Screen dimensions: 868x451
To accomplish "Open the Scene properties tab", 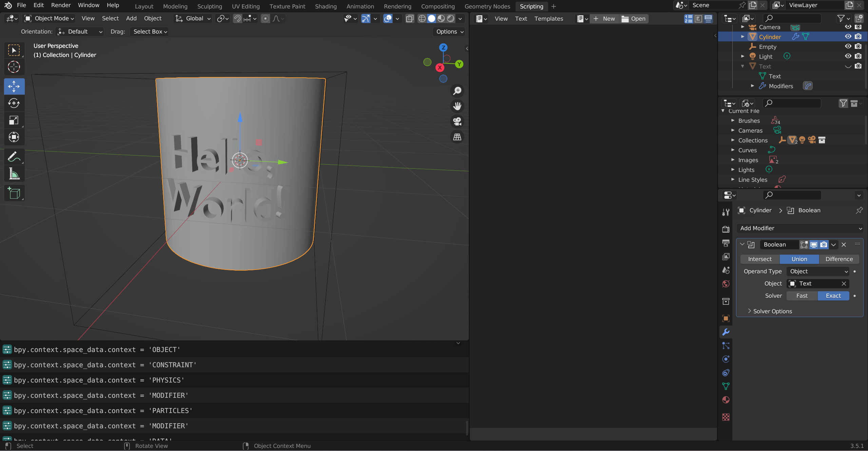I will pyautogui.click(x=726, y=270).
